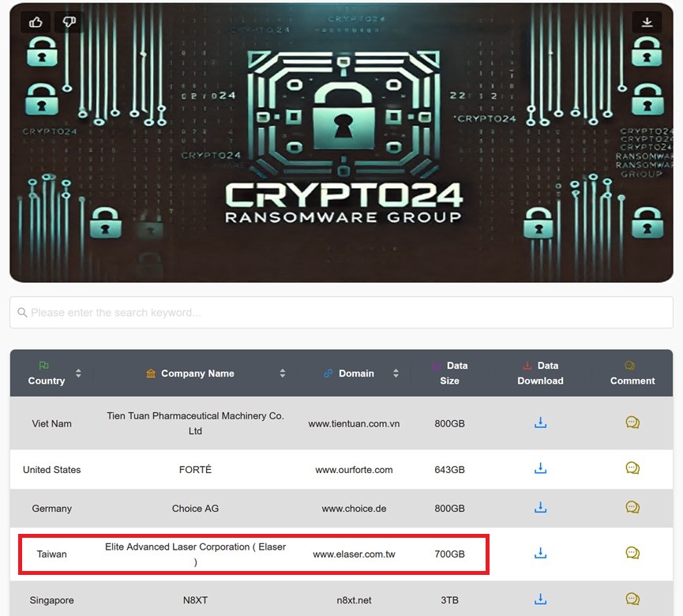
Task: Download the banner image via top-right icon
Action: pyautogui.click(x=647, y=22)
